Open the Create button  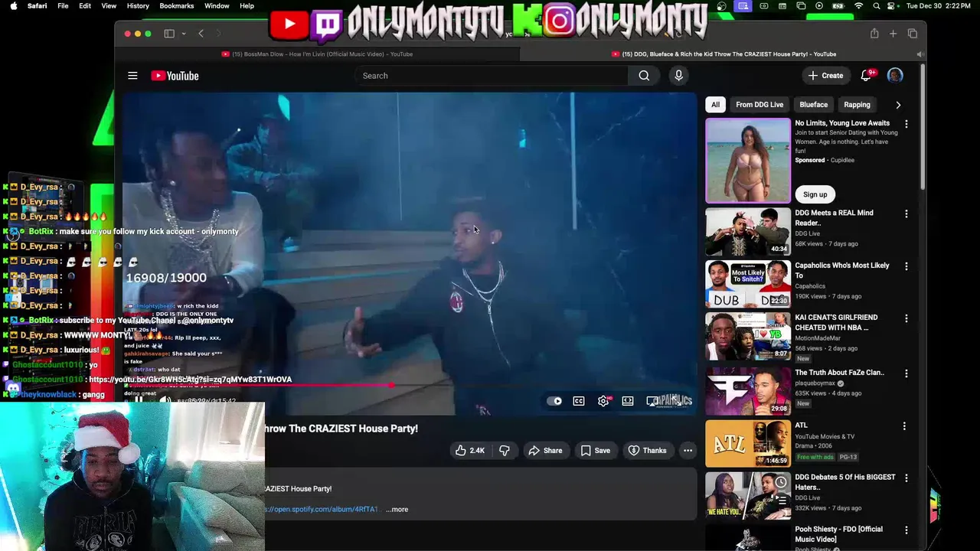click(x=825, y=76)
